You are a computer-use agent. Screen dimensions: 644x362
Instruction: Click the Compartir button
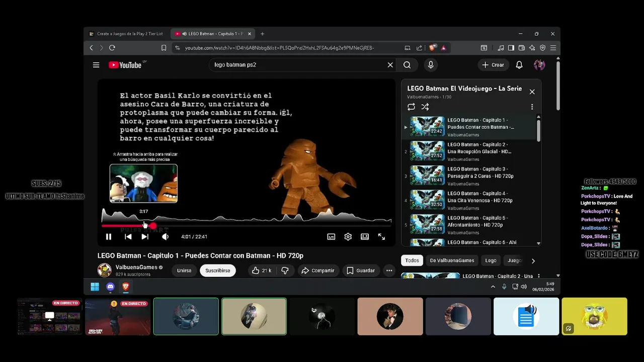point(317,270)
